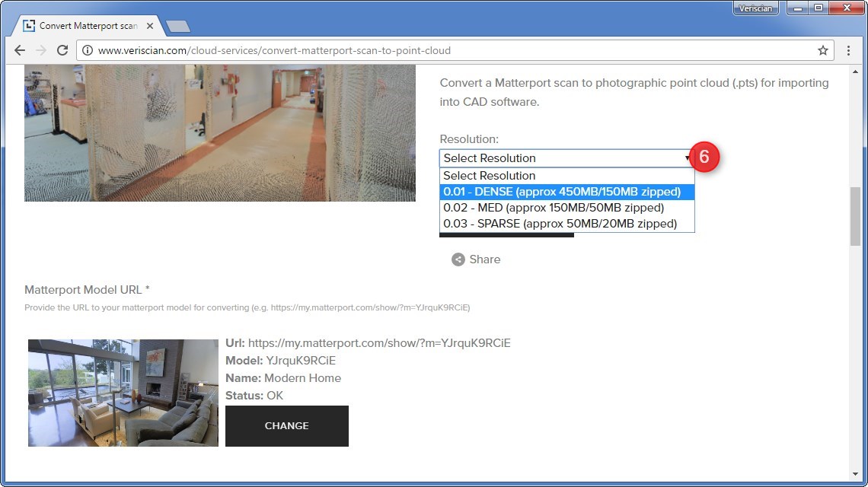868x487 pixels.
Task: Click the Matterport model Url text
Action: pyautogui.click(x=368, y=343)
